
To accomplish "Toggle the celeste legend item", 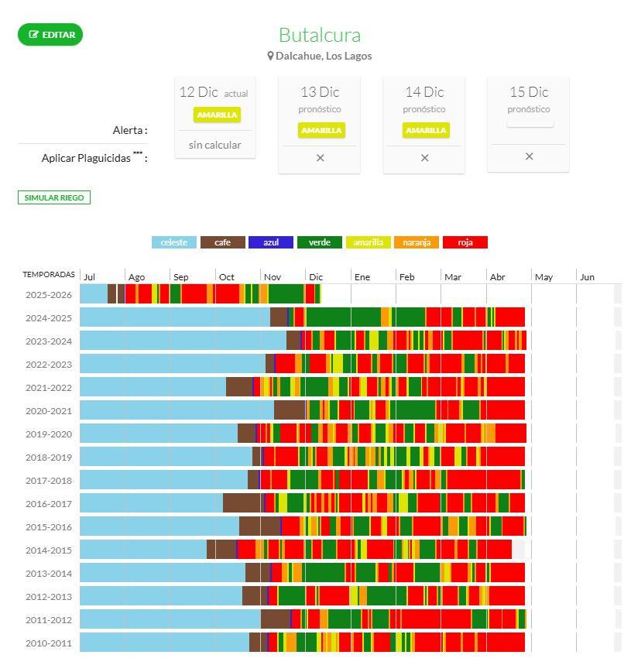I will coord(174,242).
